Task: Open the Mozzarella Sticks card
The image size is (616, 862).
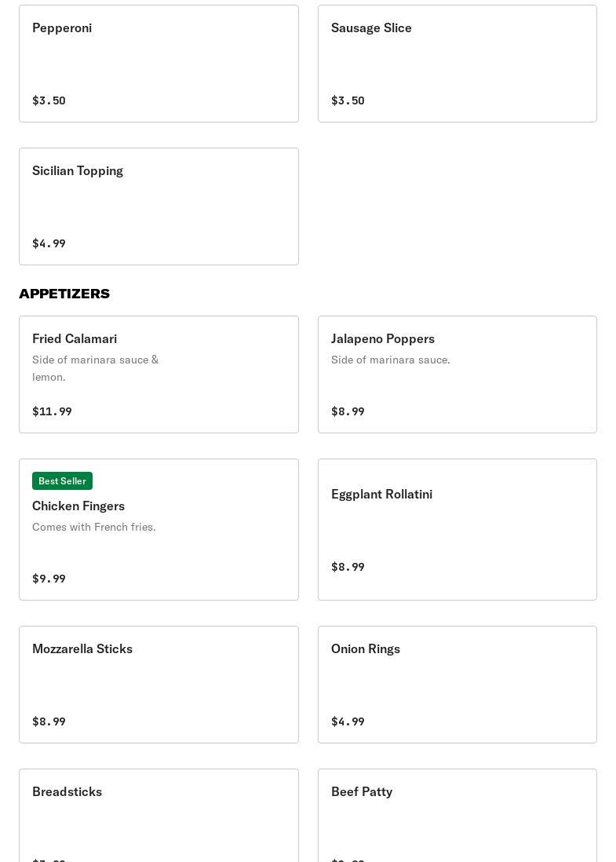Action: [x=159, y=685]
